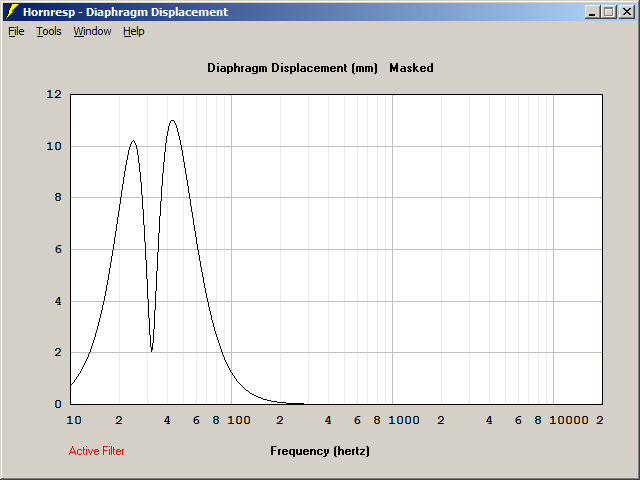The image size is (640, 480).
Task: Click the curve's dip between the peaks
Action: coord(152,350)
